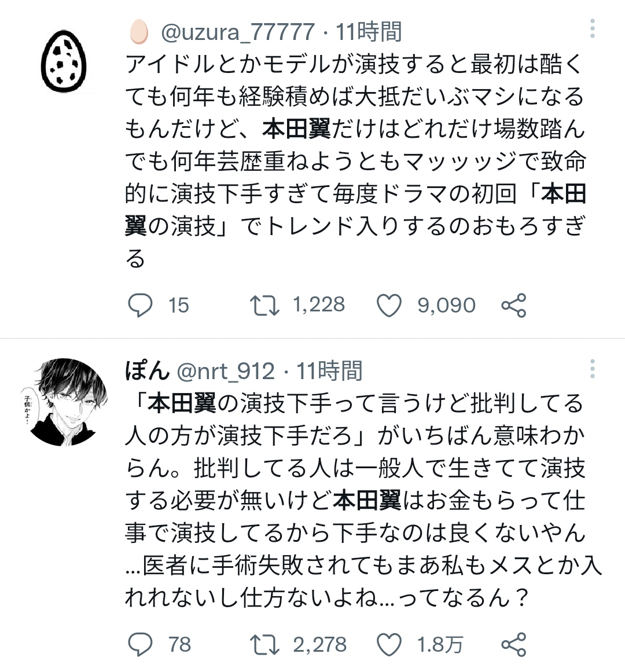Share the ぽん tweet

tap(514, 644)
